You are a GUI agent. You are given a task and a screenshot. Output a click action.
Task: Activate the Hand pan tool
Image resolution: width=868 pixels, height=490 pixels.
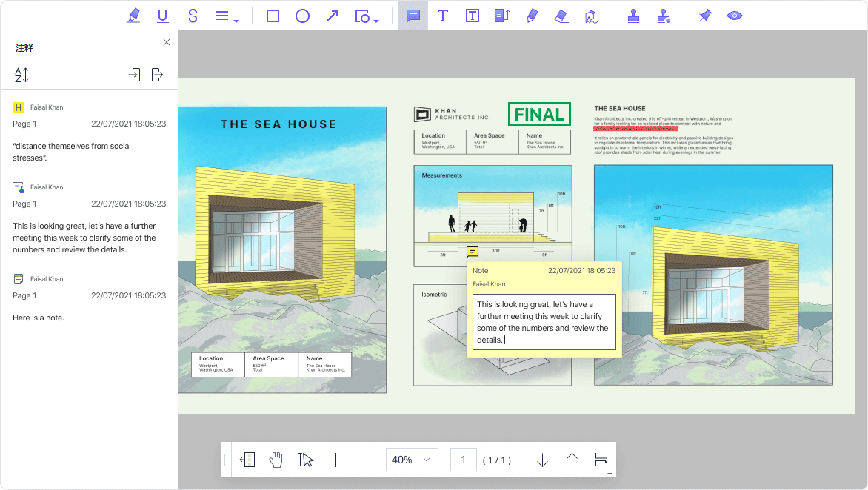[276, 460]
